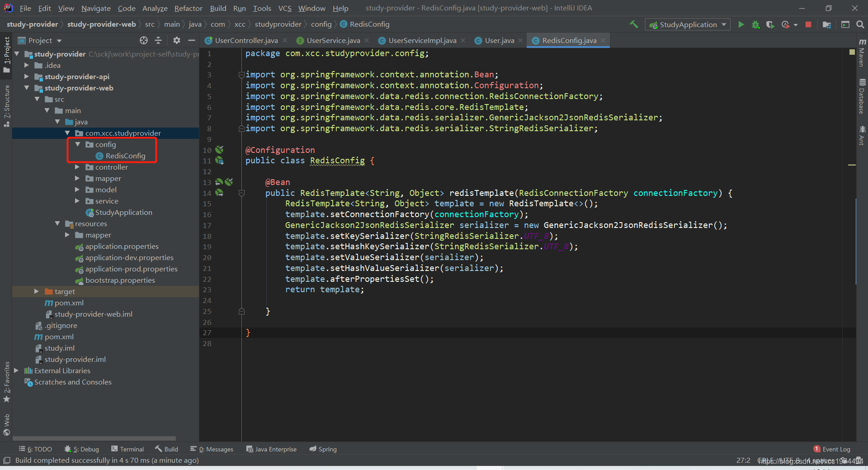This screenshot has height=470, width=868.
Task: Open the Maven tool window
Action: (862, 53)
